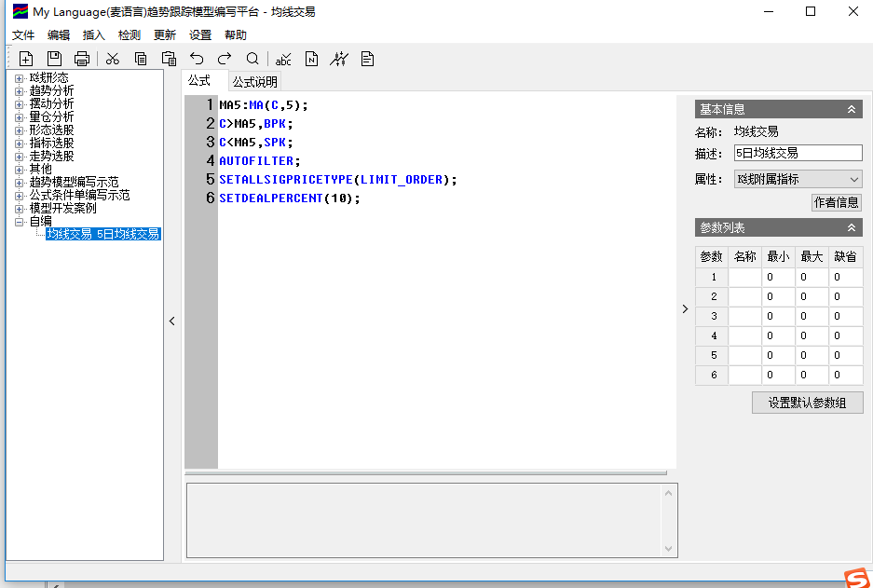
Task: Open the 检测 menu
Action: point(130,34)
